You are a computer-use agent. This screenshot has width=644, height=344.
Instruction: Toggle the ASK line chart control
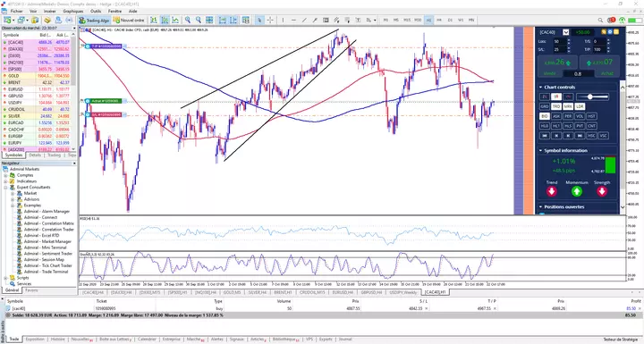[x=556, y=116]
